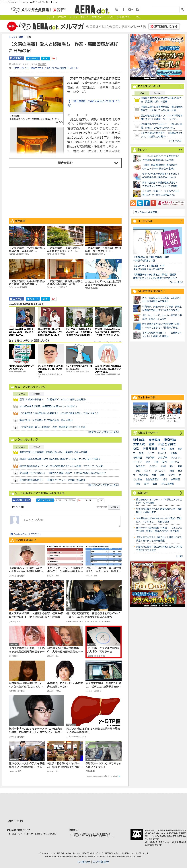The image size is (187, 868).
Task: Click the Twitter icon in the header
Action: click(x=117, y=9)
